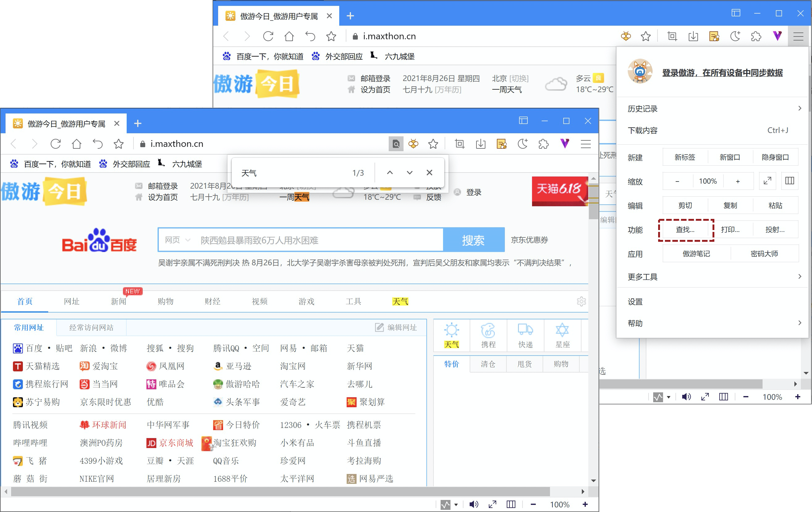Mute sound via front window status bar speaker
812x512 pixels.
coord(473,504)
